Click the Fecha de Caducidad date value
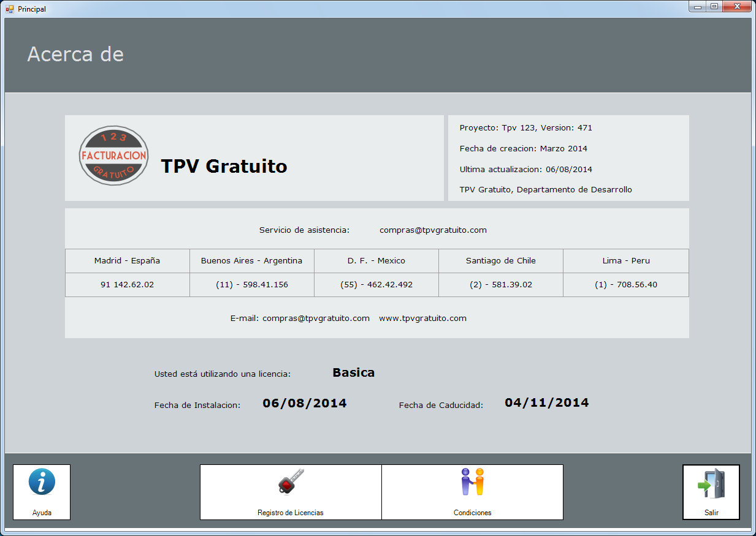756x536 pixels. click(546, 402)
